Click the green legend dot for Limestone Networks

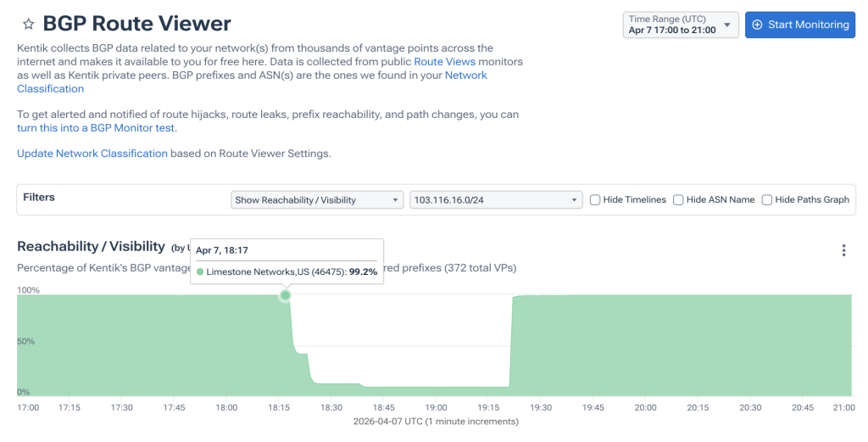[x=200, y=272]
